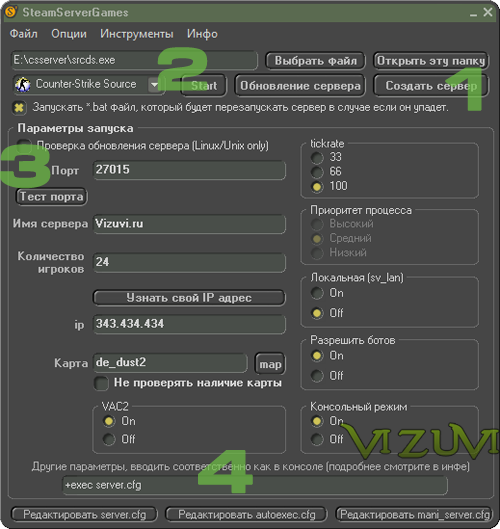Click the Количество игроков field
This screenshot has height=529, width=500.
pyautogui.click(x=189, y=262)
